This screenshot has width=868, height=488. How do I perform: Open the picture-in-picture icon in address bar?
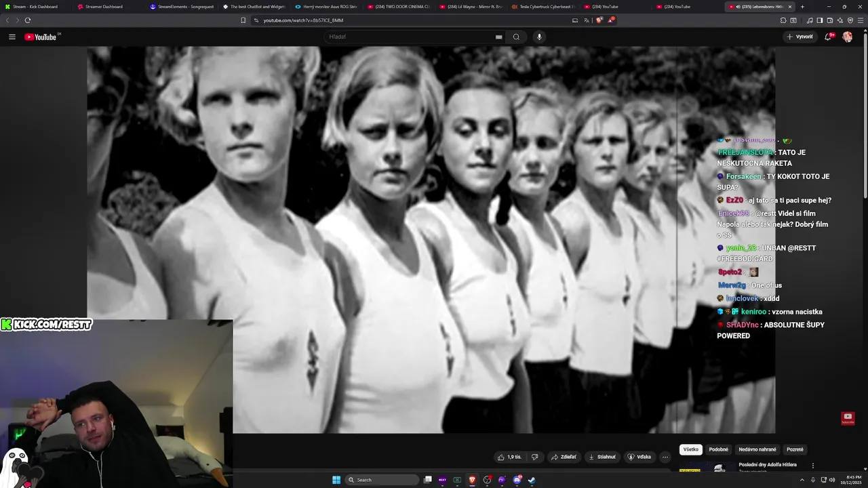pos(575,20)
